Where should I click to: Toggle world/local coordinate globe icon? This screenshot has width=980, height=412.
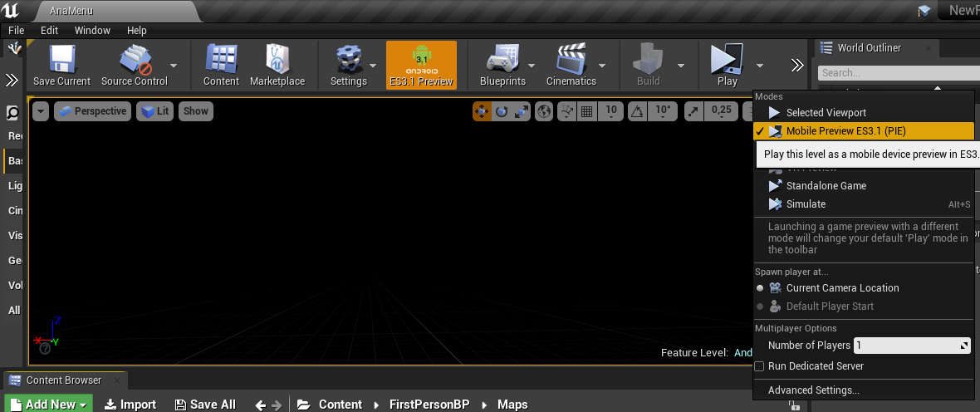[544, 112]
